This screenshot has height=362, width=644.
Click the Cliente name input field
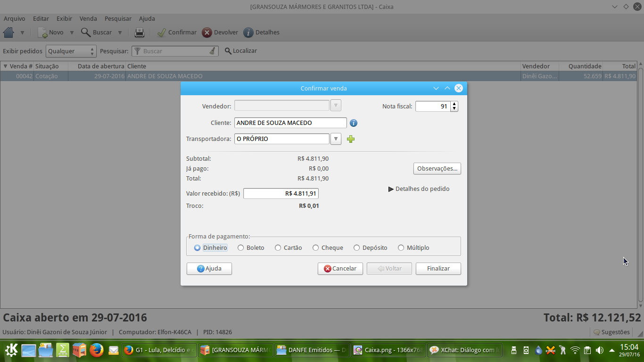290,123
